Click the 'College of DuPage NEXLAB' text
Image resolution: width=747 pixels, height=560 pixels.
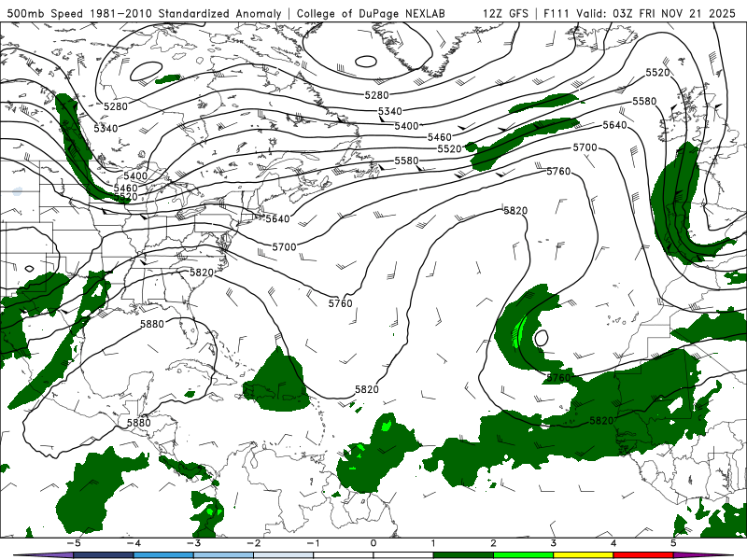tap(371, 13)
